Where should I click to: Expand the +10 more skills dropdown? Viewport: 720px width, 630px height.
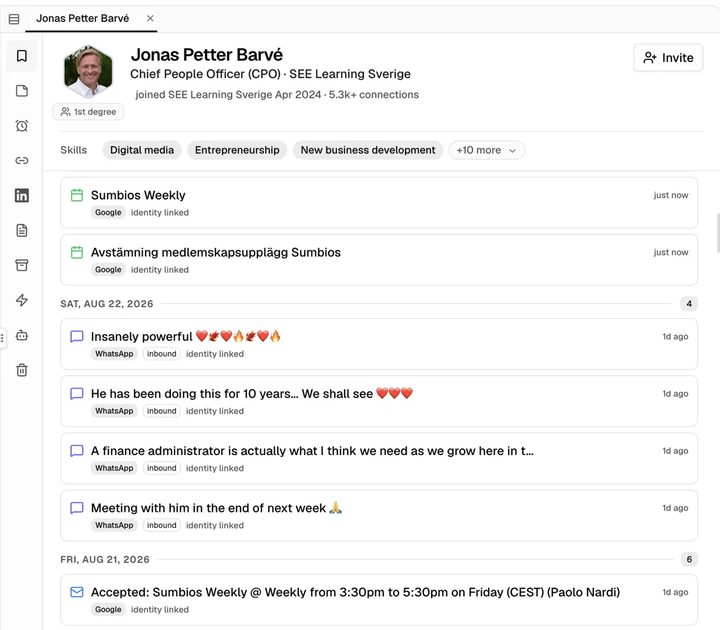[487, 150]
